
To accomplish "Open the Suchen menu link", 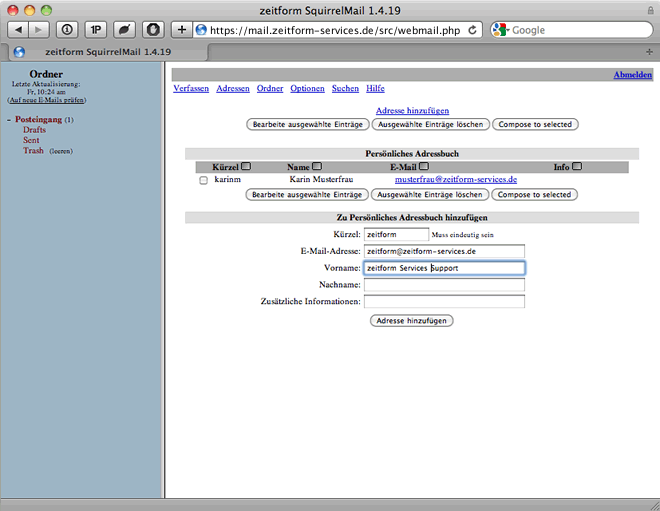I will (345, 88).
